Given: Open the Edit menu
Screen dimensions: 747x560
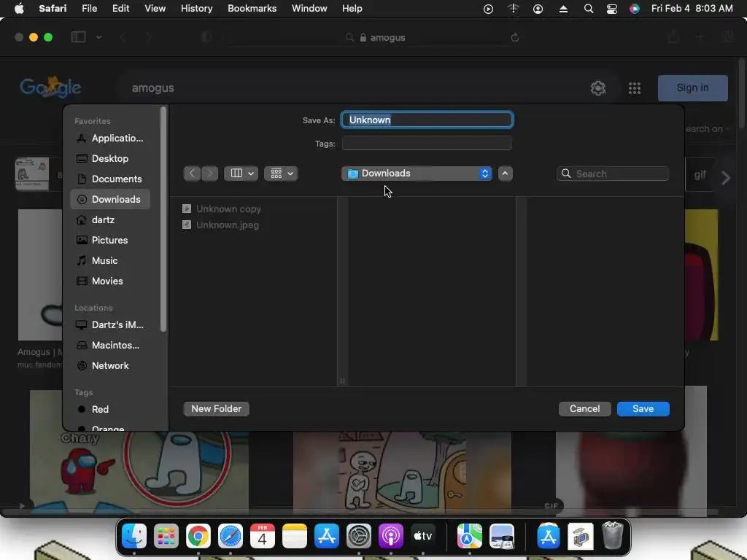Looking at the screenshot, I should pyautogui.click(x=120, y=9).
